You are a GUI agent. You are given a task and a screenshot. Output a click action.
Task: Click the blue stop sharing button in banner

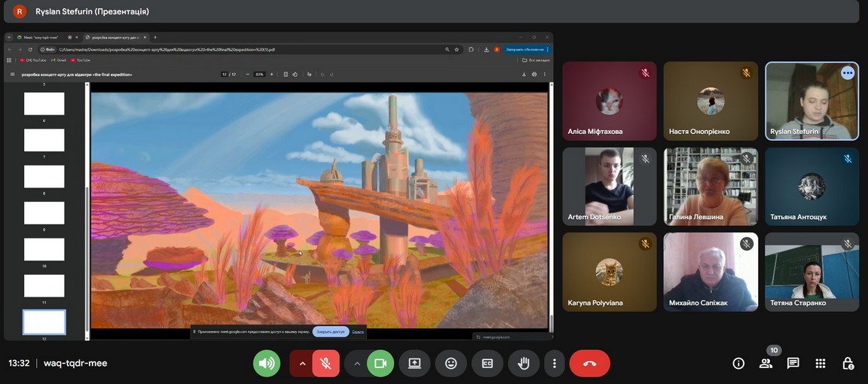point(330,331)
